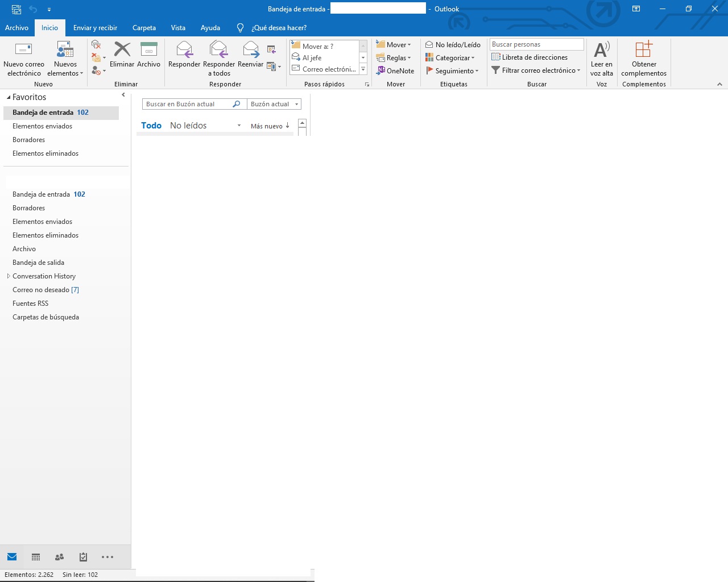Click Nuevo correo electrónico icon
Image resolution: width=728 pixels, height=582 pixels.
tap(23, 49)
